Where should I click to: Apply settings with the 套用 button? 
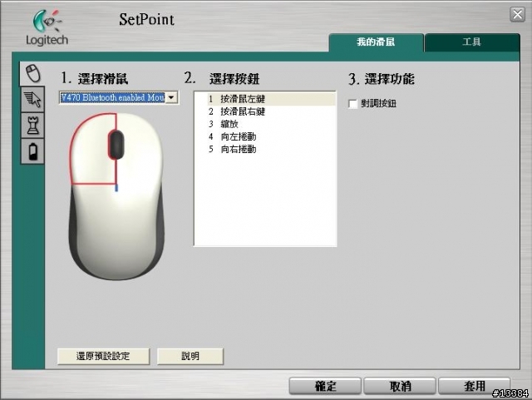pos(475,386)
